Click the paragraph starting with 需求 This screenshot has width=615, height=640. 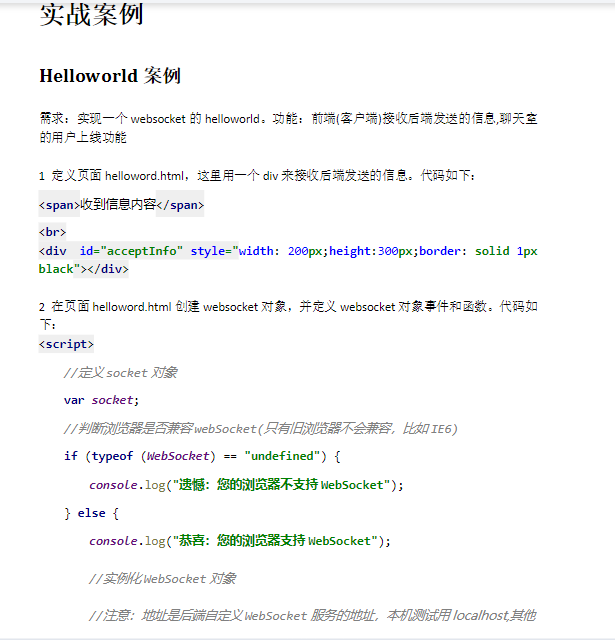pyautogui.click(x=287, y=127)
